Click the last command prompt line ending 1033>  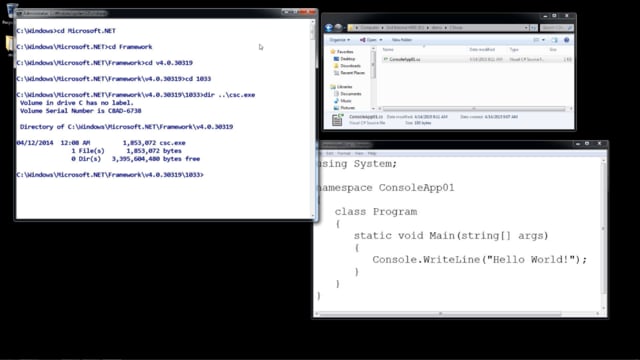110,175
